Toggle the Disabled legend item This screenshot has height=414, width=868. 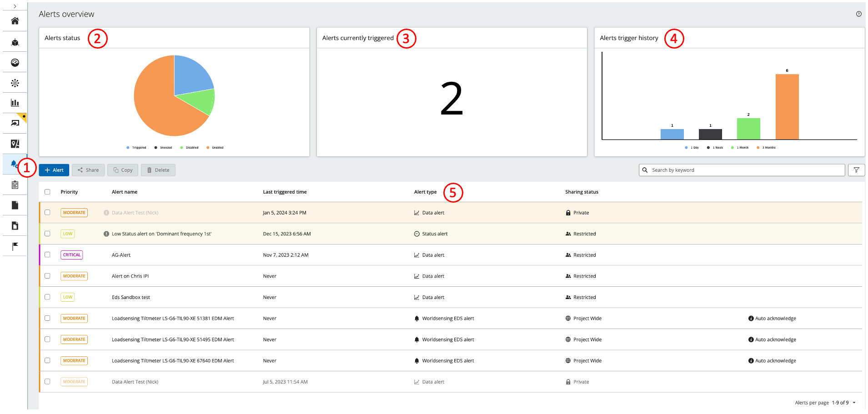click(189, 148)
